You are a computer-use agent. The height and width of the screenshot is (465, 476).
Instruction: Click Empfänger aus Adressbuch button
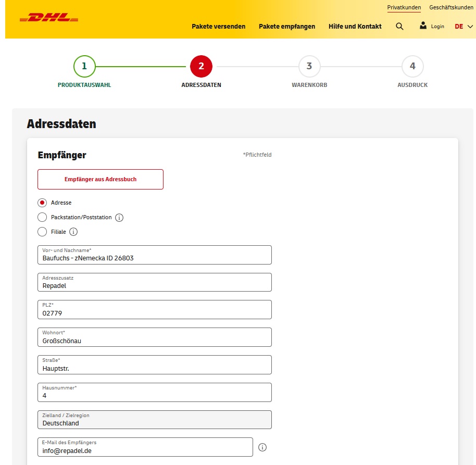[101, 179]
